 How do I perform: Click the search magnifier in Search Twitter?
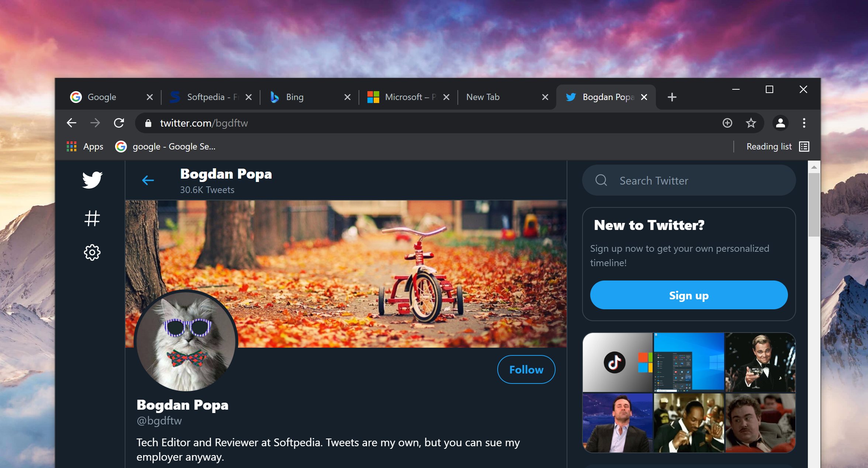pyautogui.click(x=601, y=180)
